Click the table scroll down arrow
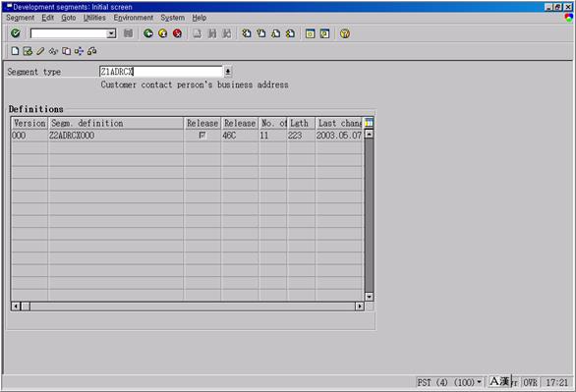The image size is (576, 392). click(x=369, y=297)
